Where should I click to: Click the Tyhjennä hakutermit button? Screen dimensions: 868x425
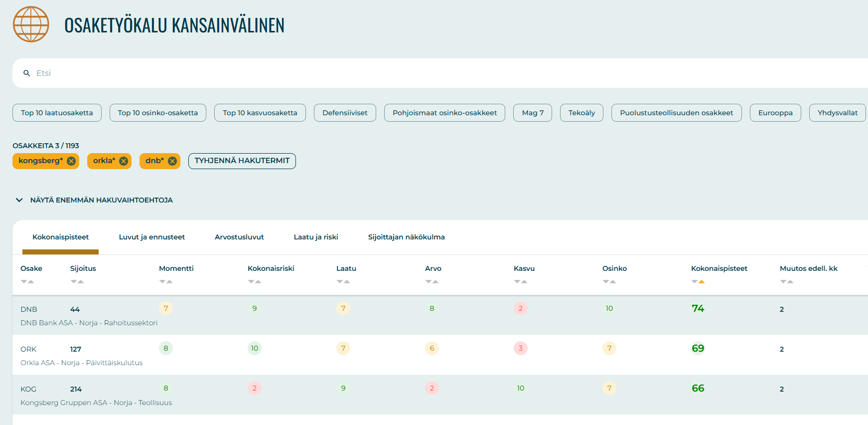click(x=242, y=161)
